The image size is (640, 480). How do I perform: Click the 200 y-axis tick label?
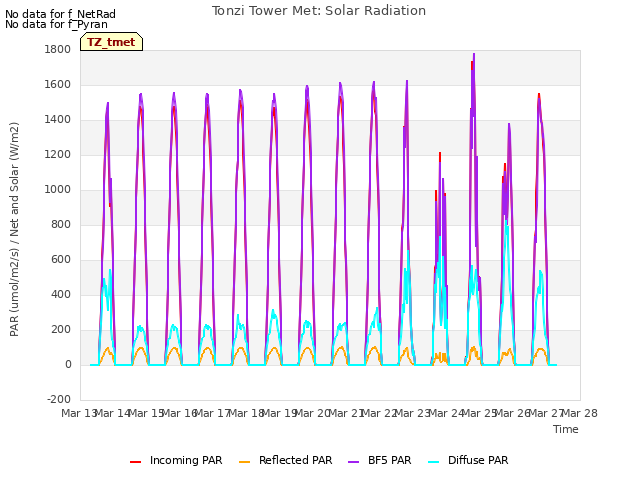[x=61, y=329]
